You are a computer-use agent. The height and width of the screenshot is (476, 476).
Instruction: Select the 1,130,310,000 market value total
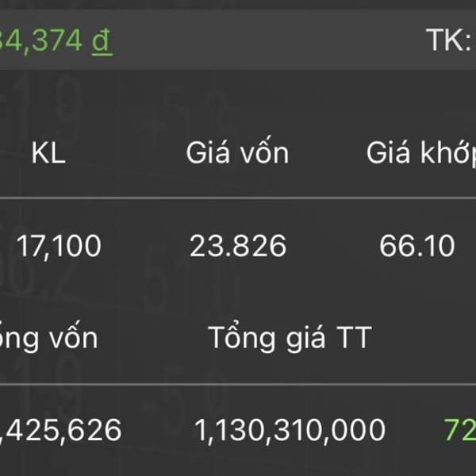(x=290, y=430)
